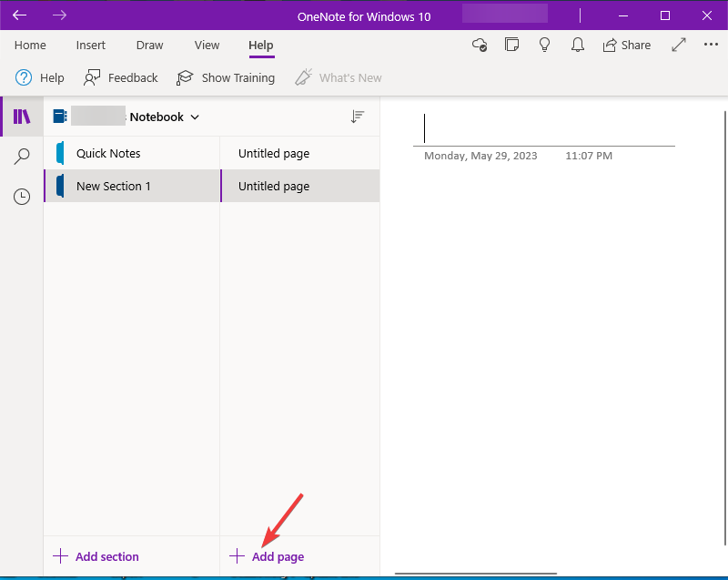Maximize the OneNote window

point(665,15)
